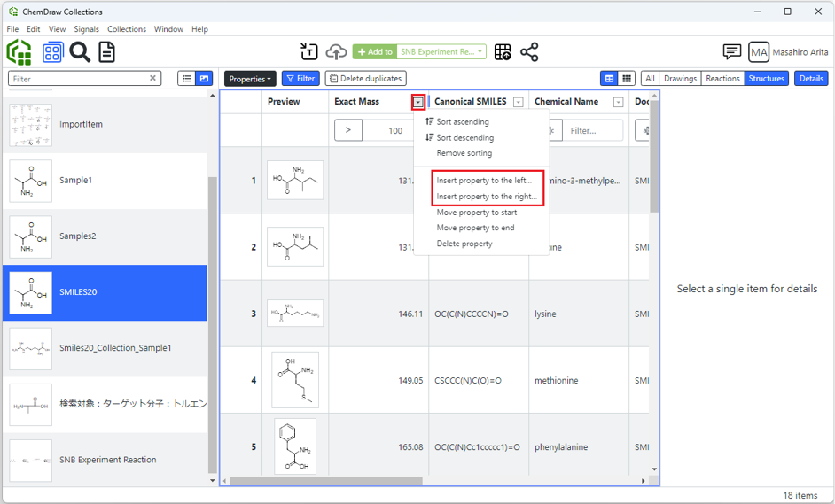Open the Properties dropdown
Image resolution: width=835 pixels, height=504 pixels.
pyautogui.click(x=249, y=79)
